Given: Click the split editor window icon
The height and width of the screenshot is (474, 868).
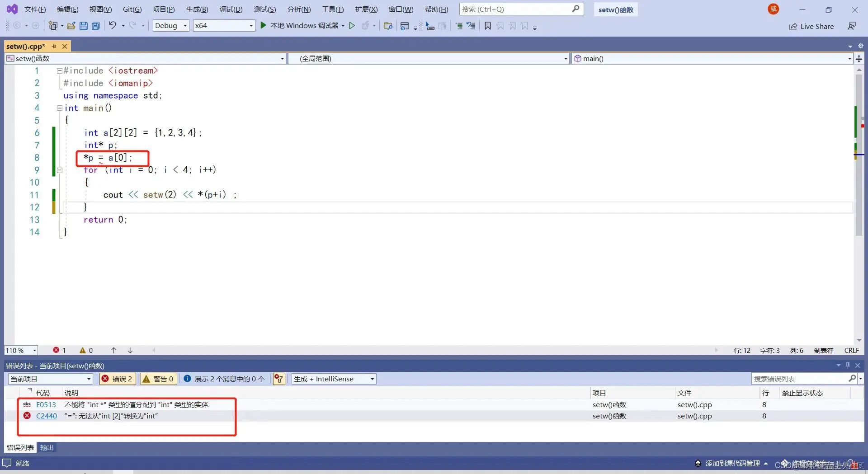Looking at the screenshot, I should pyautogui.click(x=859, y=58).
